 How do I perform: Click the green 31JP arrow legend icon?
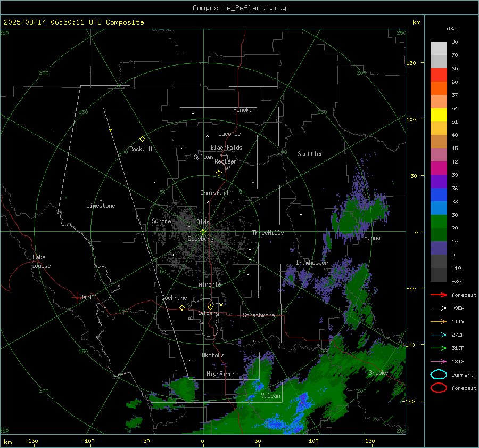(x=439, y=348)
